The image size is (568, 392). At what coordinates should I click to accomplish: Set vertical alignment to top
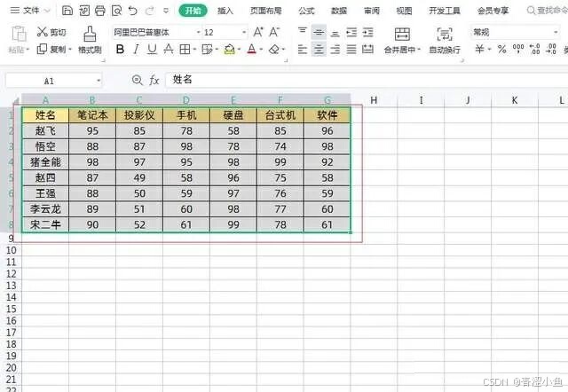coord(303,32)
